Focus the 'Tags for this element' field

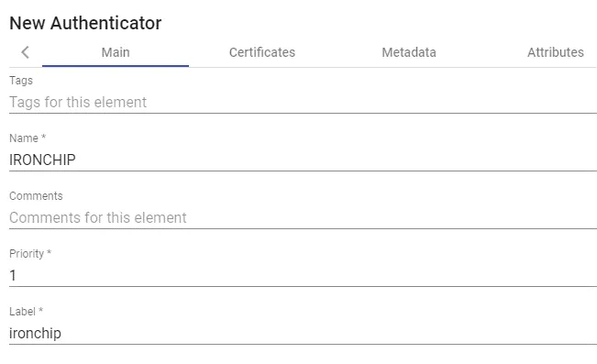pyautogui.click(x=303, y=102)
